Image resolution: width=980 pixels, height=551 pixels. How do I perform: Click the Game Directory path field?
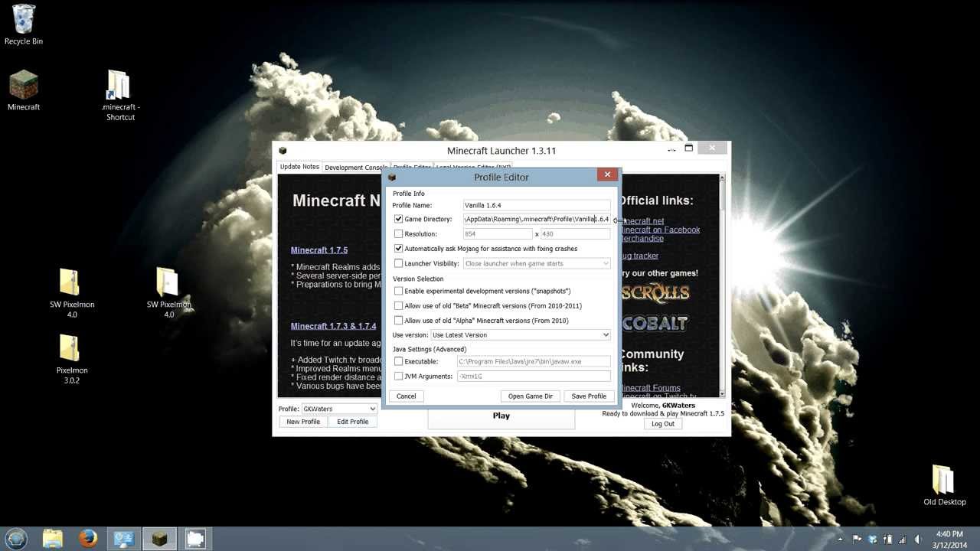(x=537, y=219)
